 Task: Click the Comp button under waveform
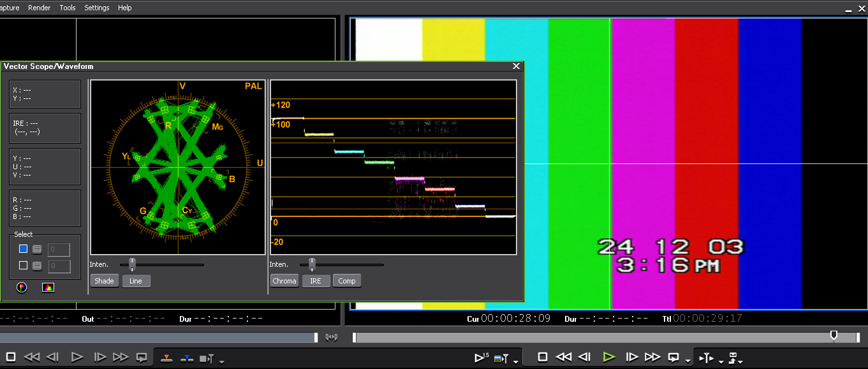pos(347,281)
